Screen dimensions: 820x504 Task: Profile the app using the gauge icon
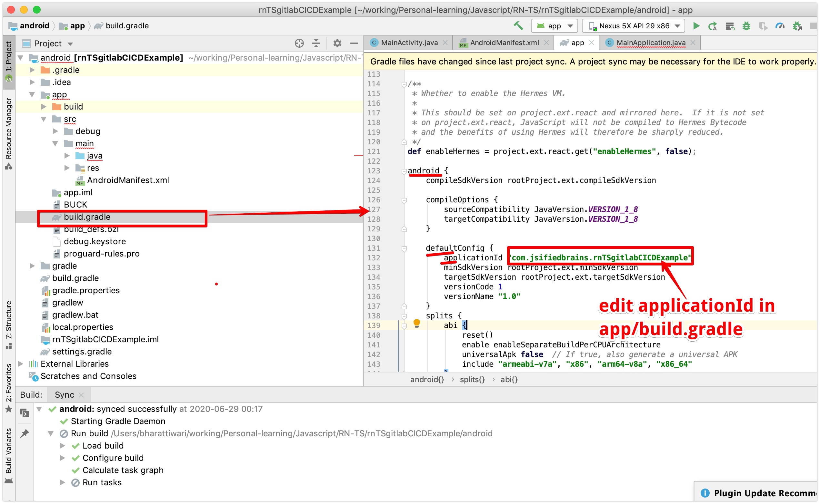[x=780, y=26]
